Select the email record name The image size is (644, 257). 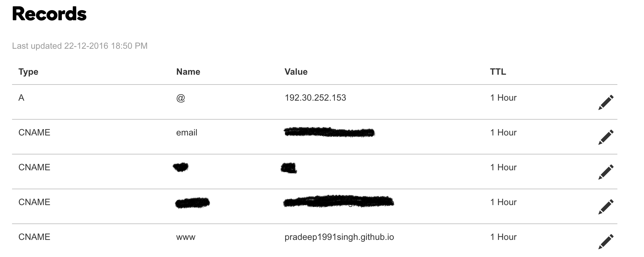pyautogui.click(x=187, y=133)
